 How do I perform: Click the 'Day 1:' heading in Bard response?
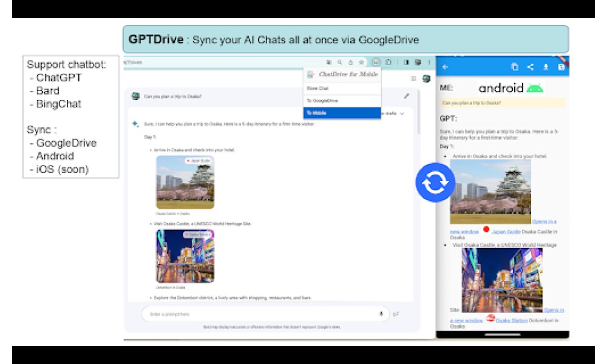tap(150, 137)
